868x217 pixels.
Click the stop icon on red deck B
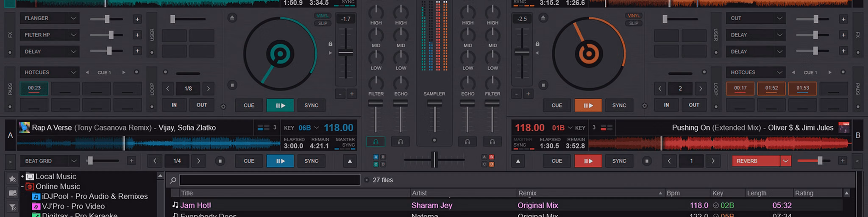647,161
